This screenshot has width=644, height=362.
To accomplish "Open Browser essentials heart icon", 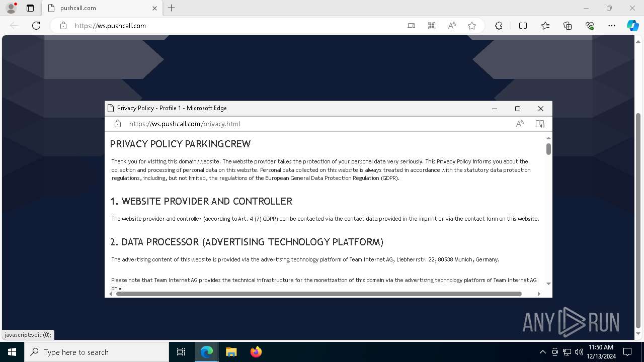I will (590, 26).
